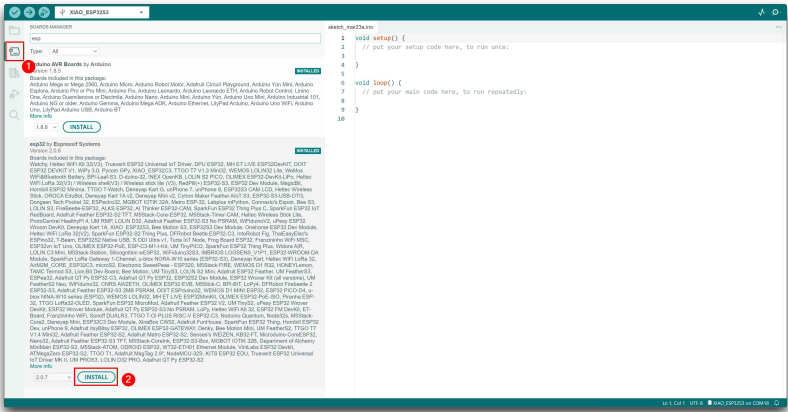The width and height of the screenshot is (788, 412).
Task: Start the debugger from the toolbar
Action: [x=46, y=11]
